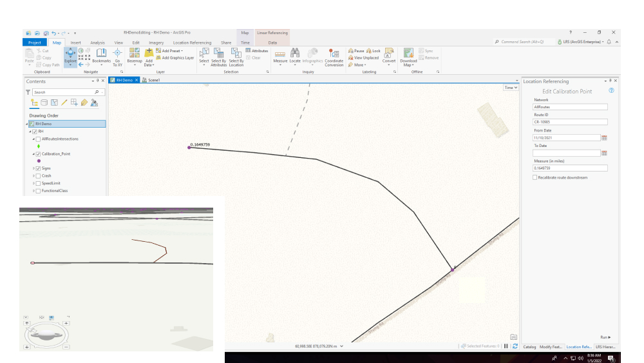Refresh the map view
Image resolution: width=644 pixels, height=363 pixels.
(x=515, y=346)
